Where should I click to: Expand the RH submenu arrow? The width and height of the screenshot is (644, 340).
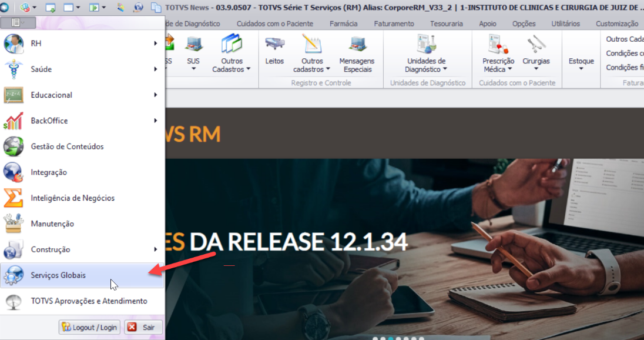point(155,44)
